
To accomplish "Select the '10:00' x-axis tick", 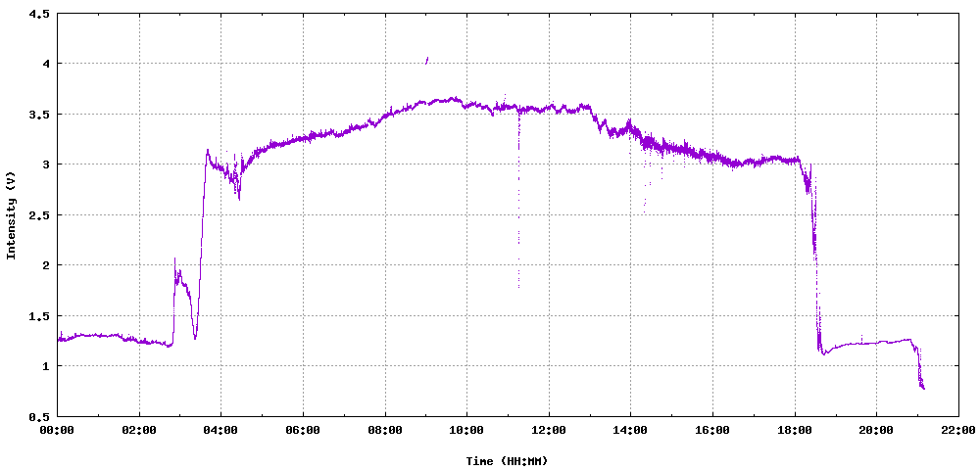I will click(466, 430).
